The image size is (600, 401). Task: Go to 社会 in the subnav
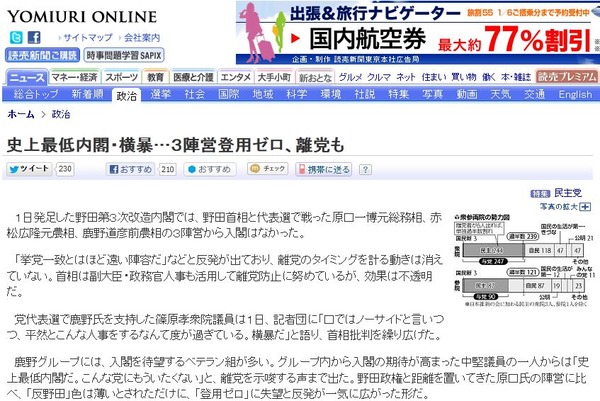194,94
